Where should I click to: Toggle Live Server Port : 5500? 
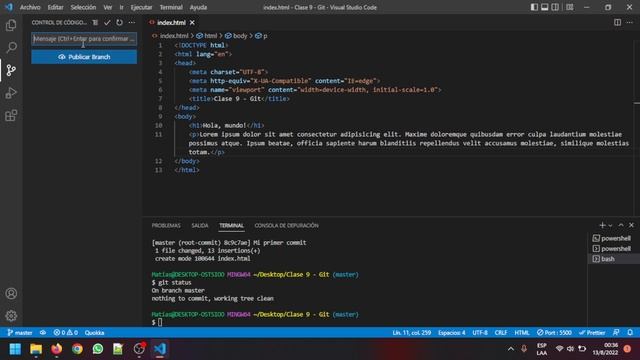[x=554, y=333]
